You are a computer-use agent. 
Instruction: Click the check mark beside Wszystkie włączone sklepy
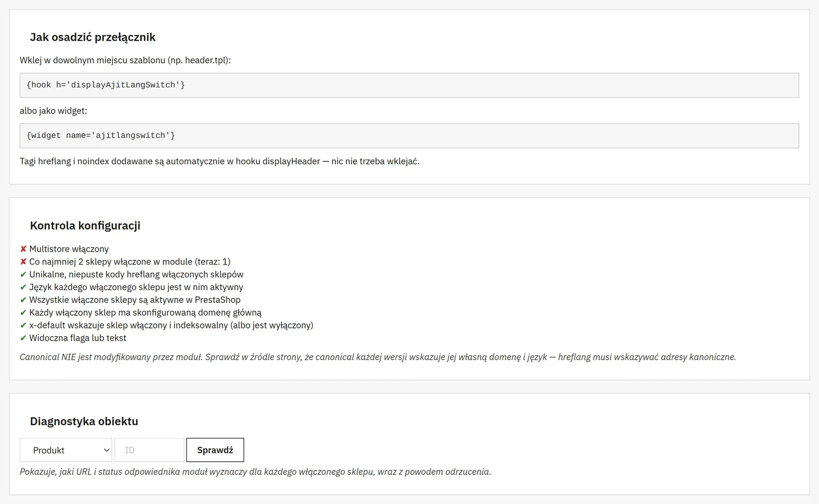coord(23,300)
